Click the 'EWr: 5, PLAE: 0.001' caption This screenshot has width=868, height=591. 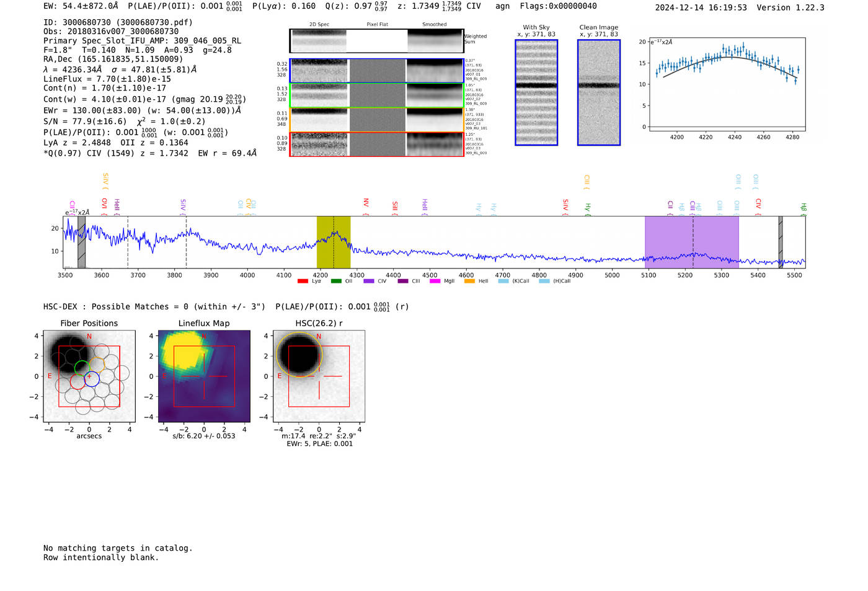point(319,444)
